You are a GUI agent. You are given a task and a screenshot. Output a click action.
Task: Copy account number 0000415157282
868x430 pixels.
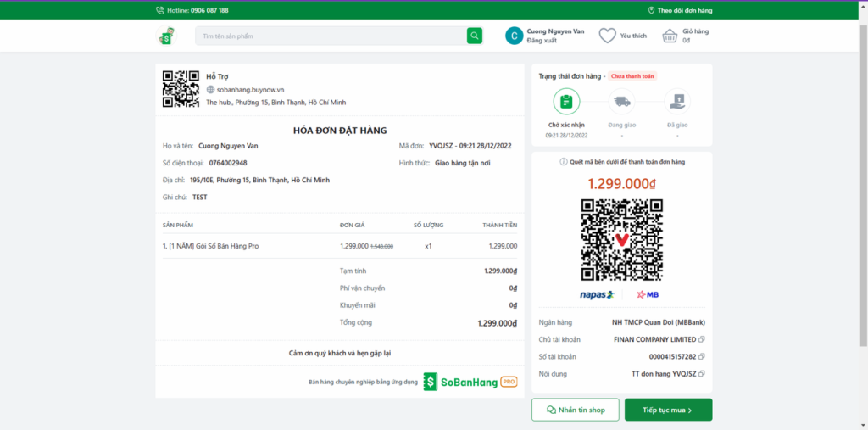click(x=702, y=356)
